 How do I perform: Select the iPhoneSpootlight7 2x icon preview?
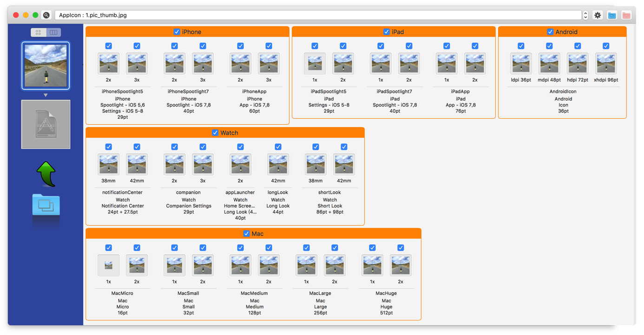click(174, 63)
